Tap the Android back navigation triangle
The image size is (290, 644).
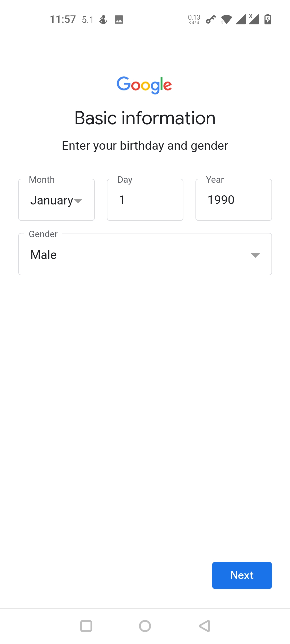point(204,626)
